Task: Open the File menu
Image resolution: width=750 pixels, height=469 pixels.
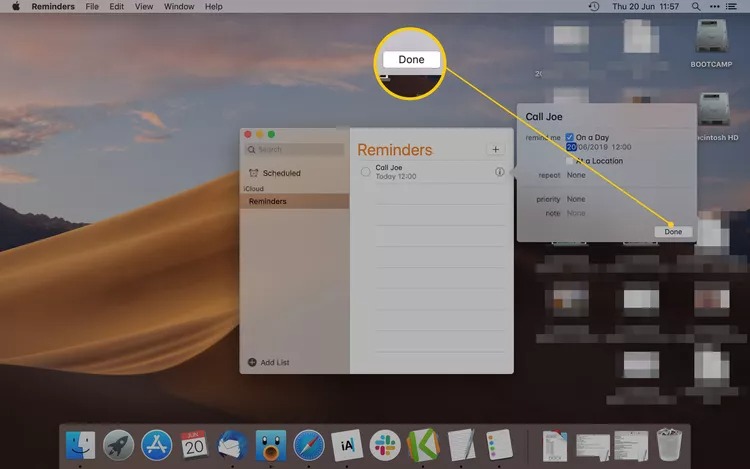Action: click(92, 7)
